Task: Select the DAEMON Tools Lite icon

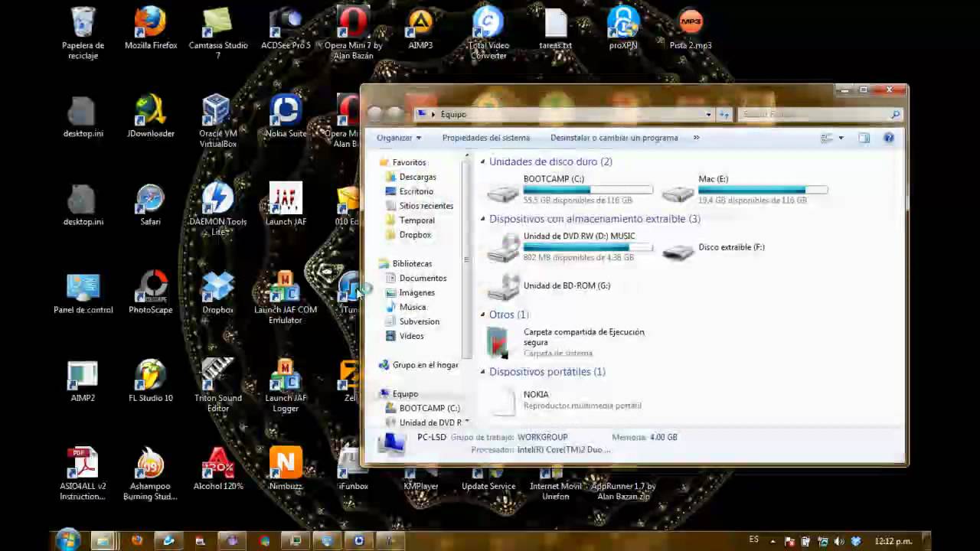Action: tap(218, 210)
